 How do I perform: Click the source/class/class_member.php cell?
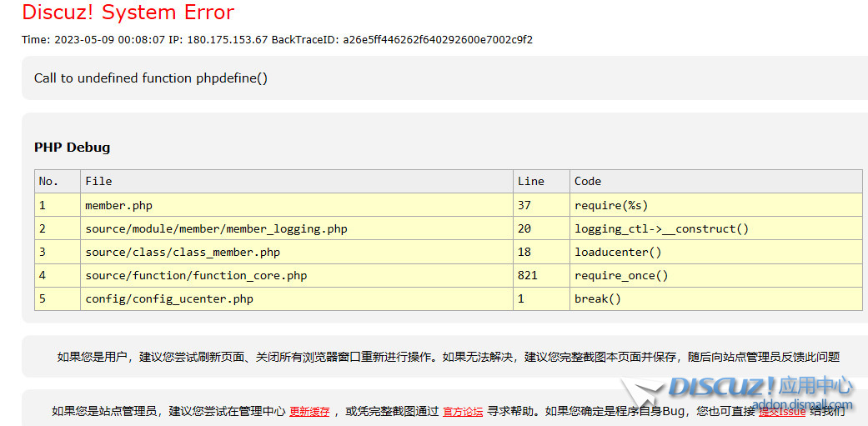183,252
